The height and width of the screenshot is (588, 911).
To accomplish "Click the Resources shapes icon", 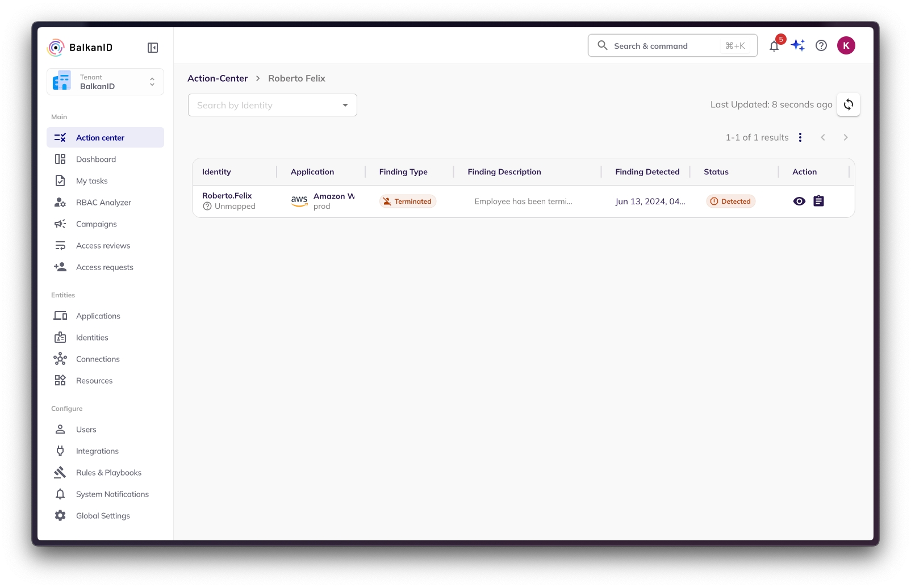I will [x=60, y=380].
